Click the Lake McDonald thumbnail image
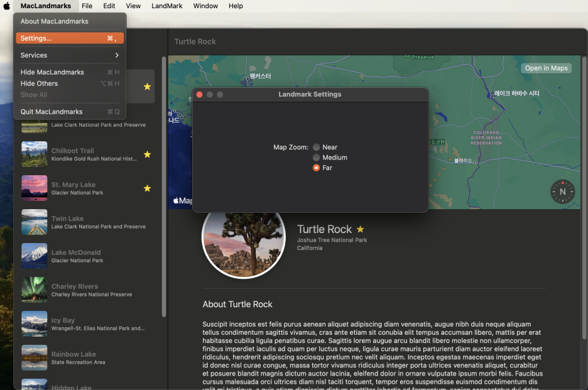Screen dimensions: 588x390 coord(35,256)
